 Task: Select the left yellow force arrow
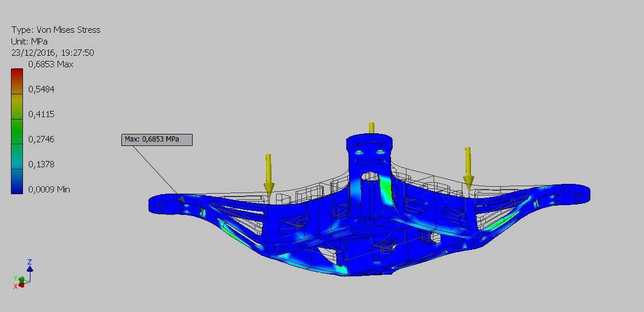269,175
